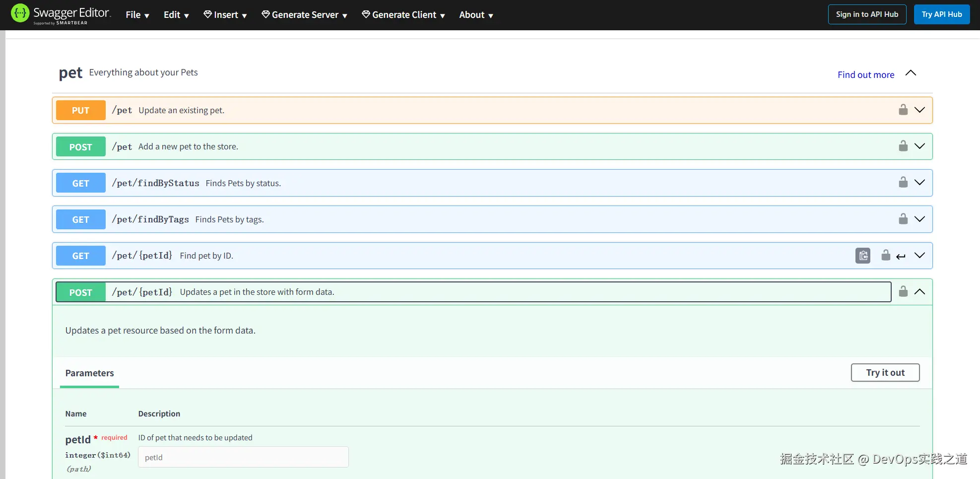Open the Generate Server menu
The image size is (980, 479).
click(305, 15)
